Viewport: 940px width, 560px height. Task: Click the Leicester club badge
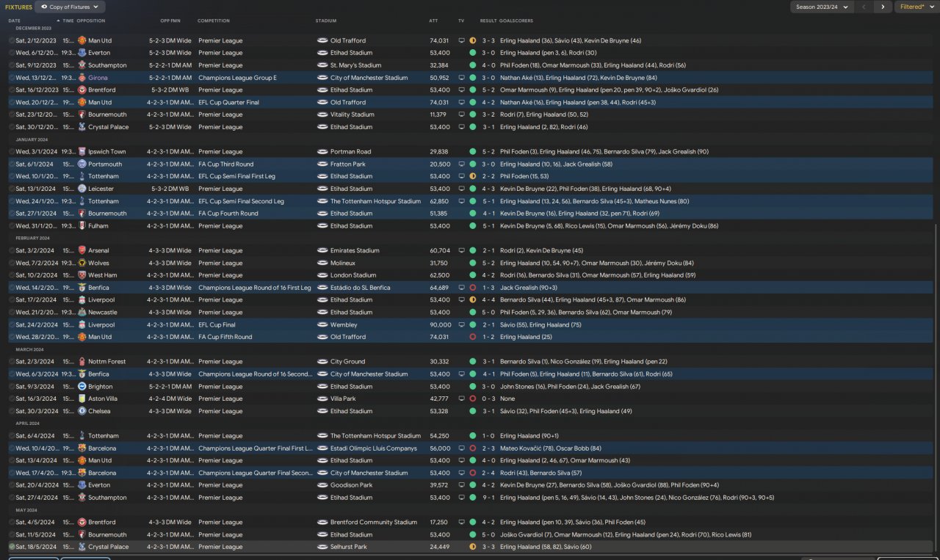pos(82,189)
